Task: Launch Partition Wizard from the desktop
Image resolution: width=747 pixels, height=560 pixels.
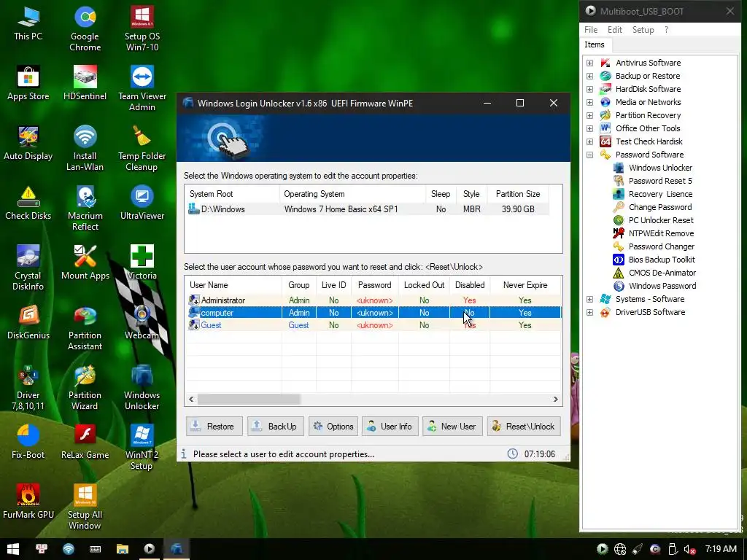Action: (85, 388)
